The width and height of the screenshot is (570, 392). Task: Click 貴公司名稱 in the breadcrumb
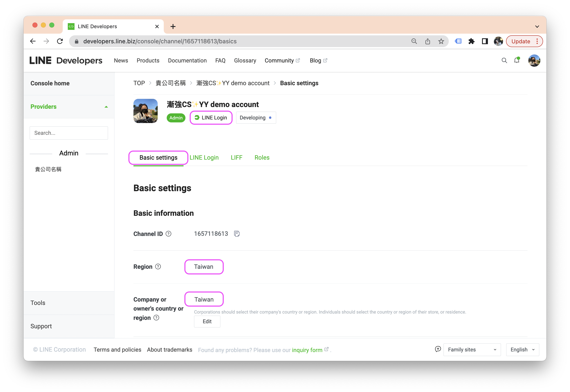click(x=170, y=83)
